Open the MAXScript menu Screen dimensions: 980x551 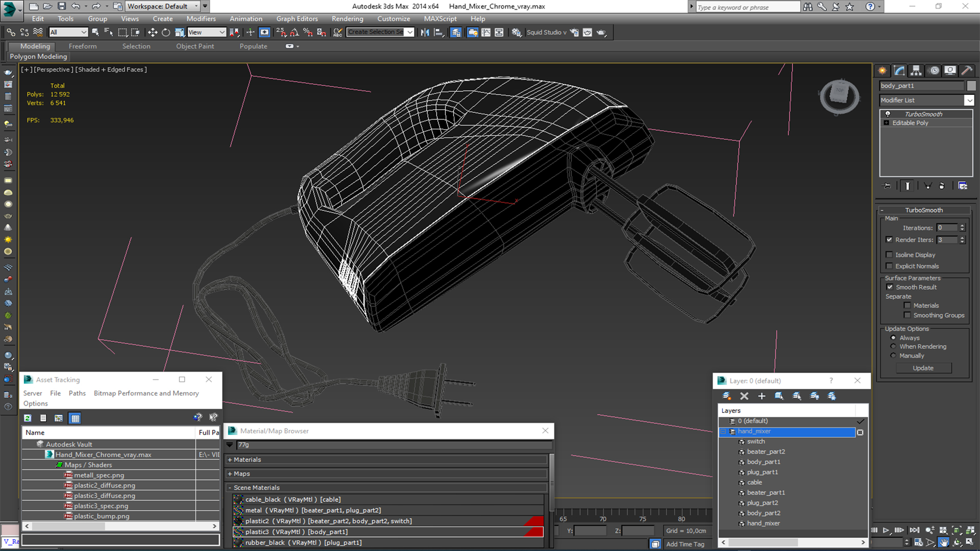440,19
